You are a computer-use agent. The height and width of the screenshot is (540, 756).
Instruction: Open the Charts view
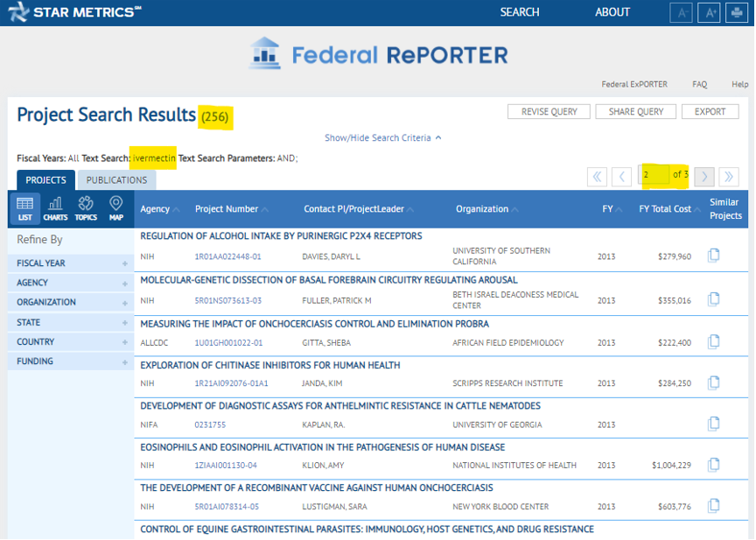[x=55, y=209]
